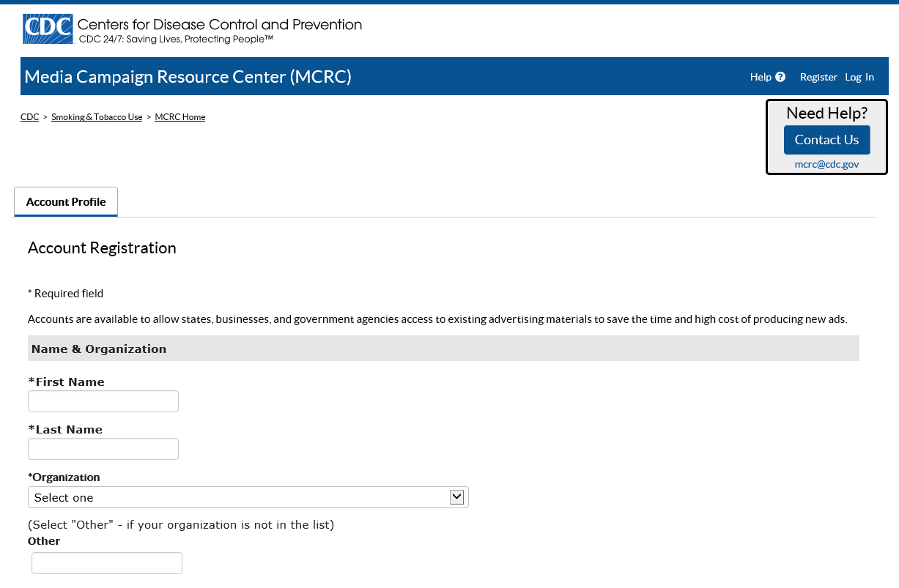
Task: Go to the Register page
Action: tap(818, 77)
